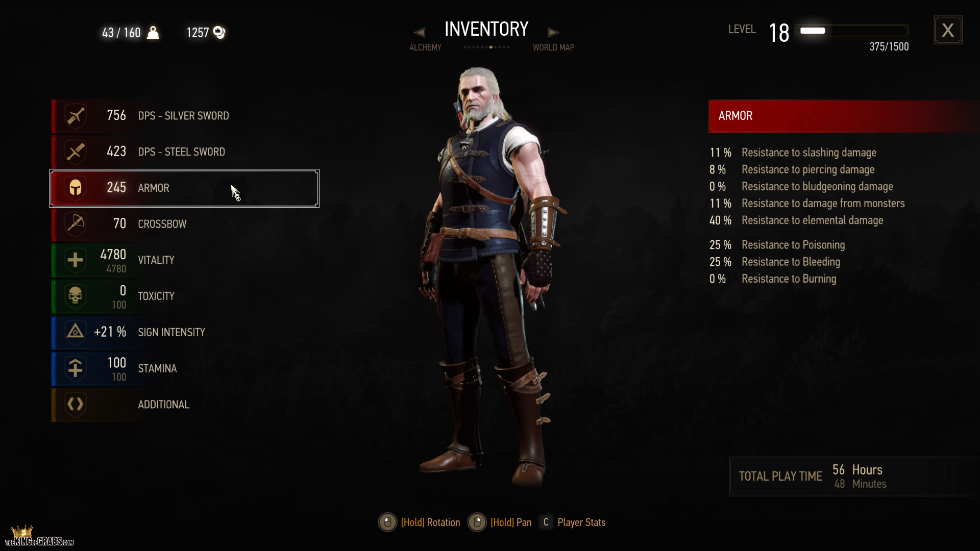This screenshot has width=980, height=551.
Task: Click the toxicity skull icon
Action: (x=76, y=296)
